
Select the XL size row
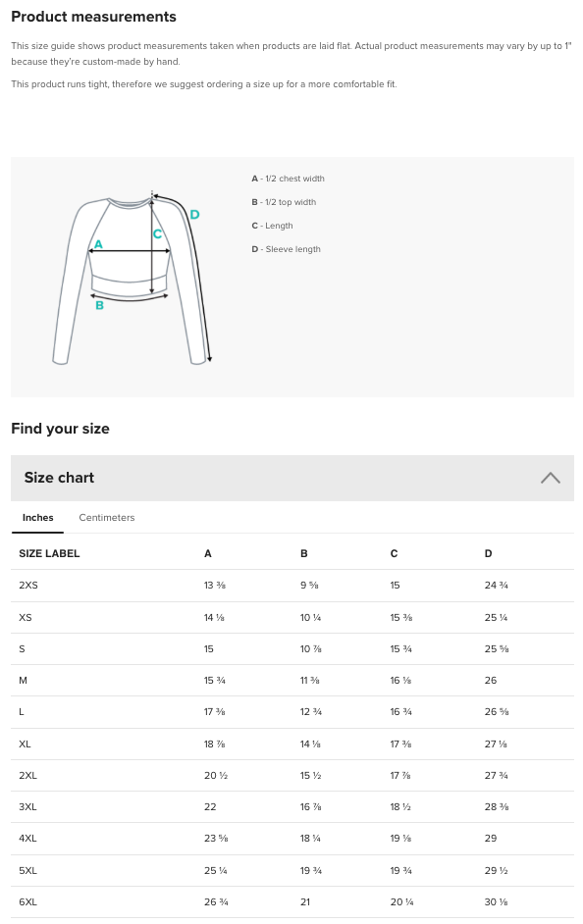coord(26,744)
